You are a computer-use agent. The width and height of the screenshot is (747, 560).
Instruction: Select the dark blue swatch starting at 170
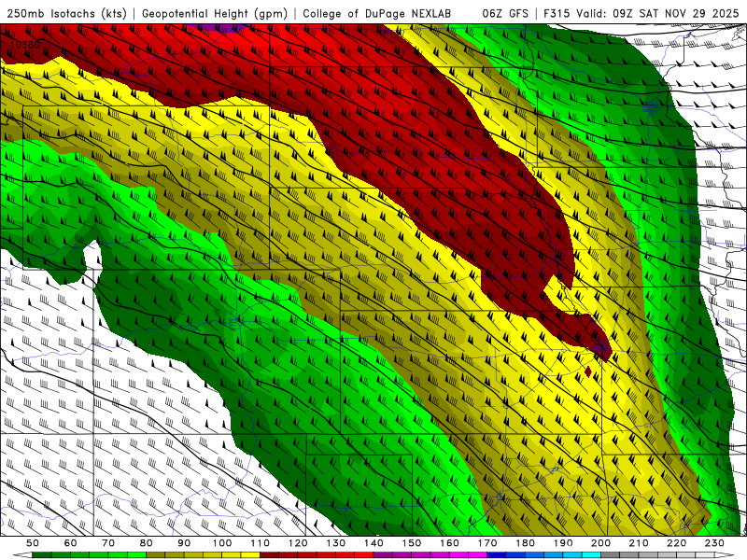pyautogui.click(x=497, y=555)
